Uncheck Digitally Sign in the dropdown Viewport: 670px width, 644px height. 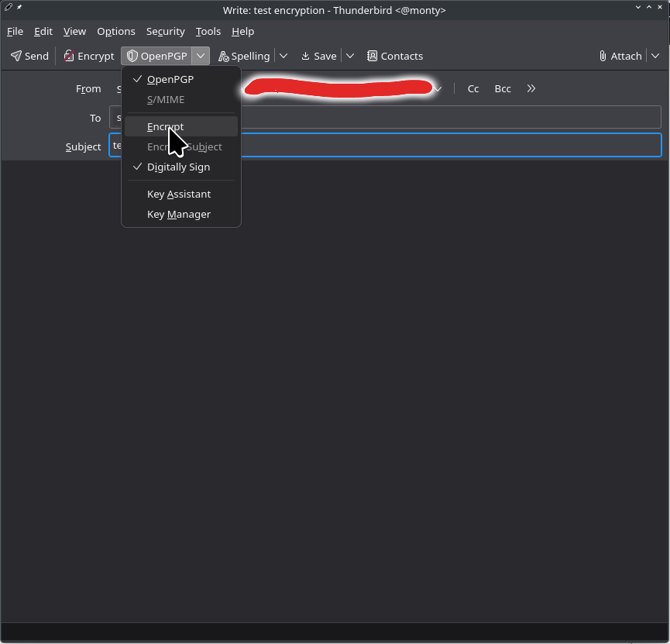(178, 167)
